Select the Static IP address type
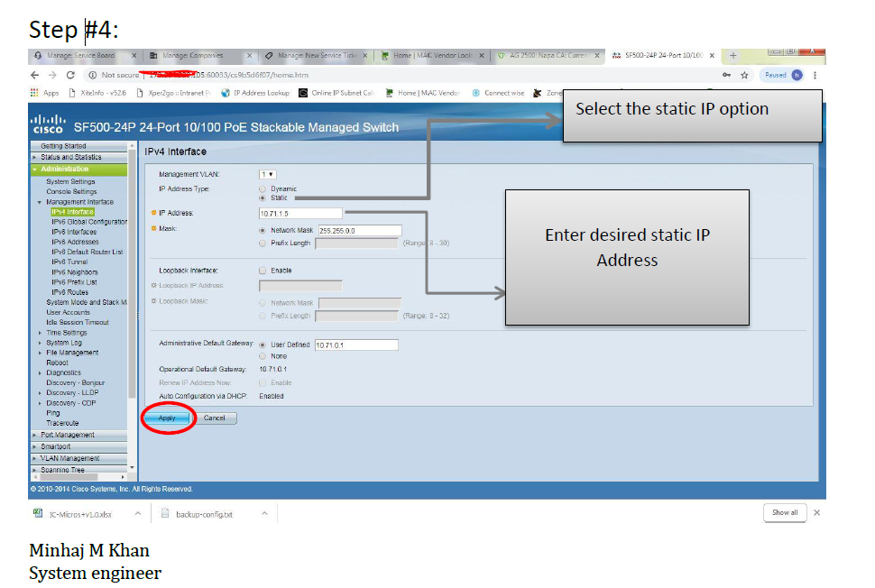 point(262,198)
